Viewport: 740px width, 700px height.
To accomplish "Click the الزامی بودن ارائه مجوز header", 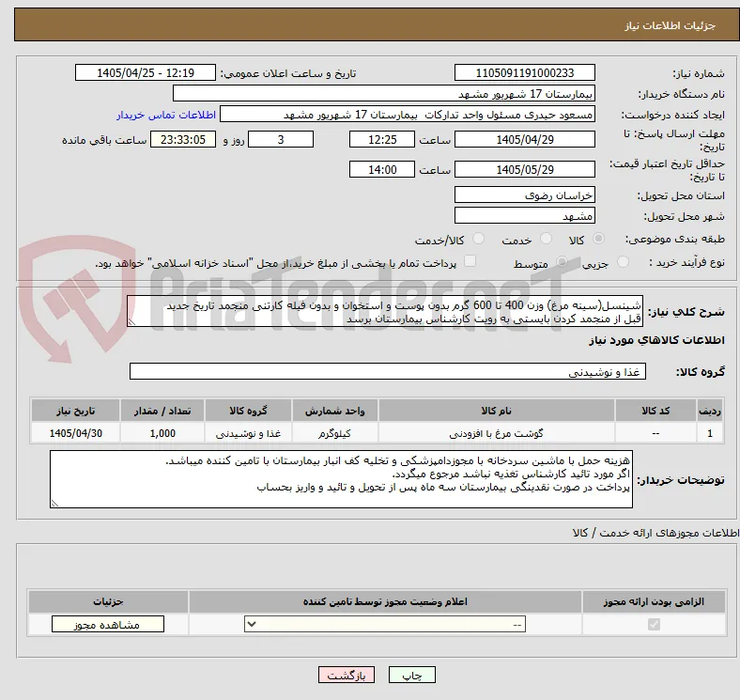I will coord(654,601).
